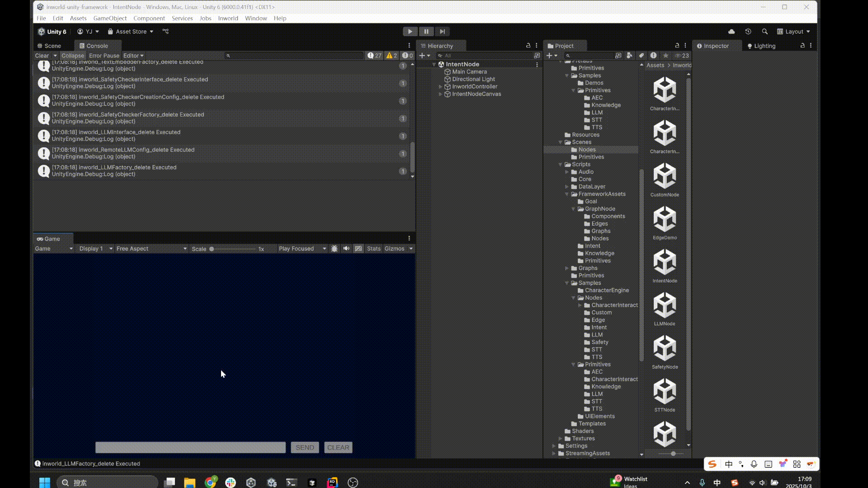868x488 pixels.
Task: Open the Inworld menu
Action: (228, 19)
